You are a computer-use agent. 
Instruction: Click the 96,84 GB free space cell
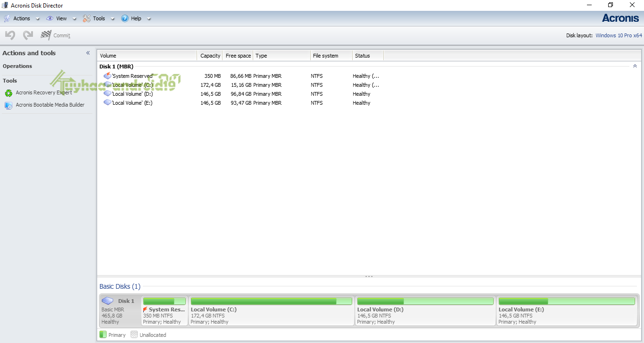tap(241, 94)
